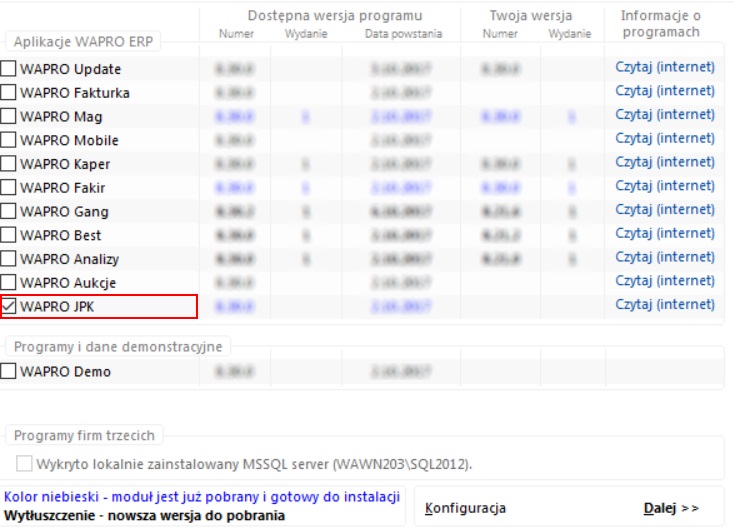Check the WAPRO Aukcje checkbox
The height and width of the screenshot is (532, 734).
coord(8,282)
